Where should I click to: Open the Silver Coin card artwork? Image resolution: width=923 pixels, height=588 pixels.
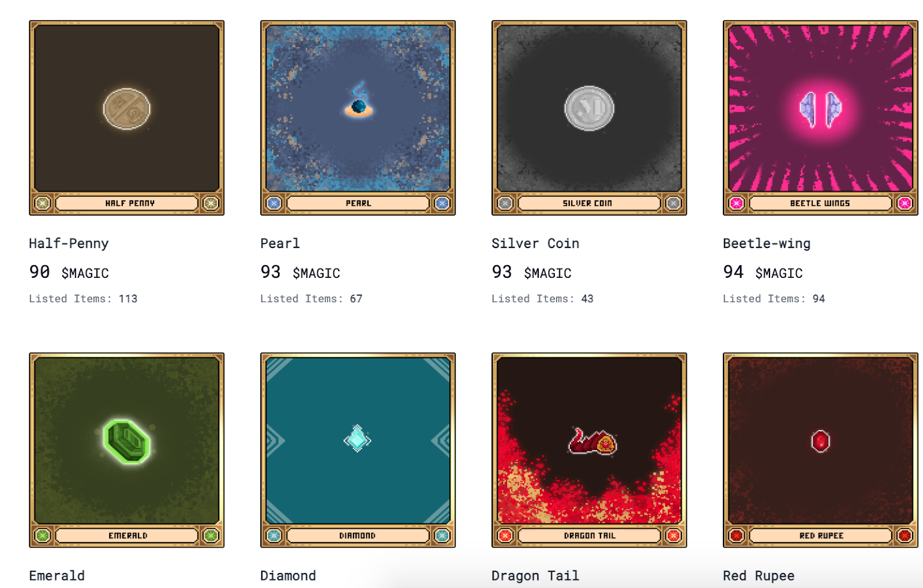point(589,118)
